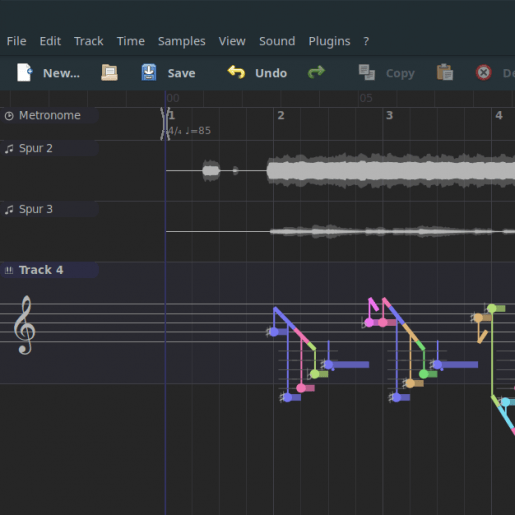Click the Undo button label
This screenshot has height=515, width=515.
point(271,73)
